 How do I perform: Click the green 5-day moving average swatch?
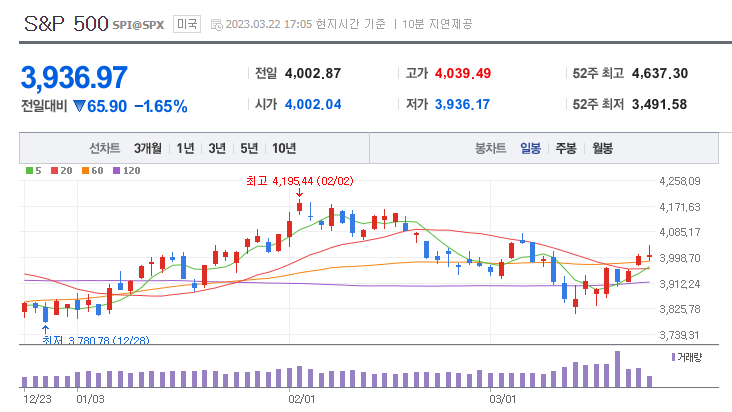click(29, 171)
